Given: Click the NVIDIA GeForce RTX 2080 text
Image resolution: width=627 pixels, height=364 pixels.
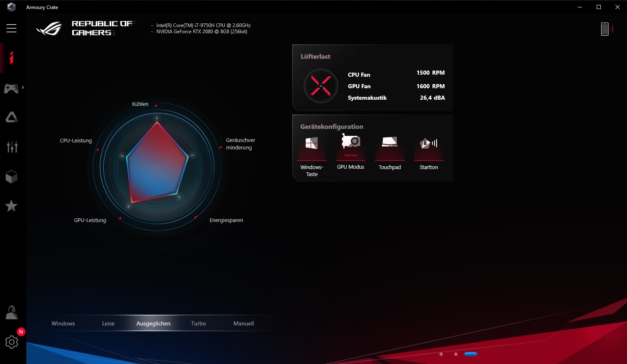Looking at the screenshot, I should pyautogui.click(x=202, y=31).
